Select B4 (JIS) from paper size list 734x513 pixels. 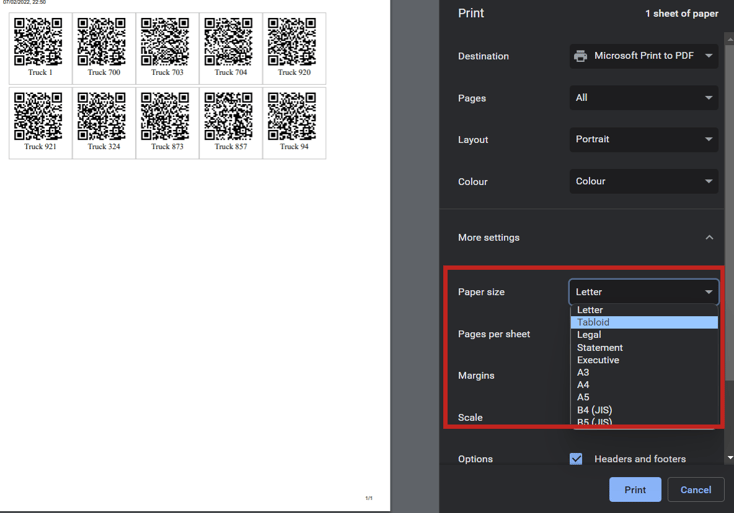(x=644, y=410)
